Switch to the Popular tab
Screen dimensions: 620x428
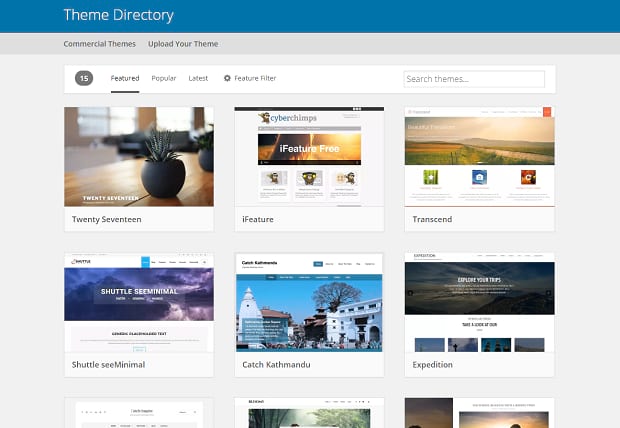(164, 78)
